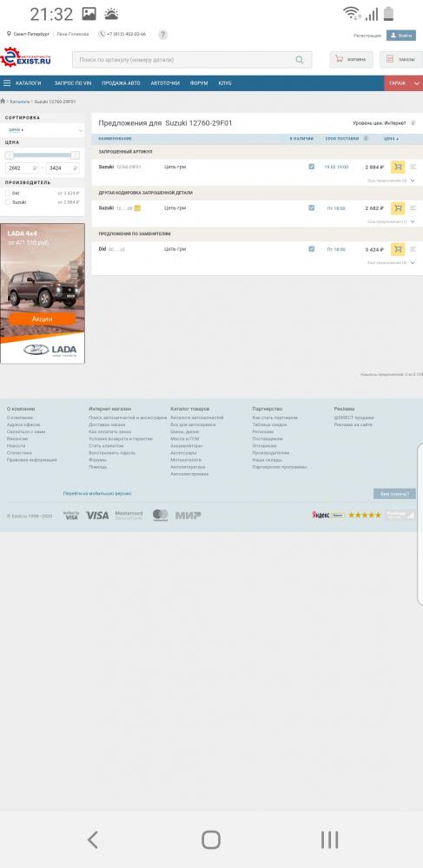
Task: Click the Войти login button
Action: pos(401,35)
